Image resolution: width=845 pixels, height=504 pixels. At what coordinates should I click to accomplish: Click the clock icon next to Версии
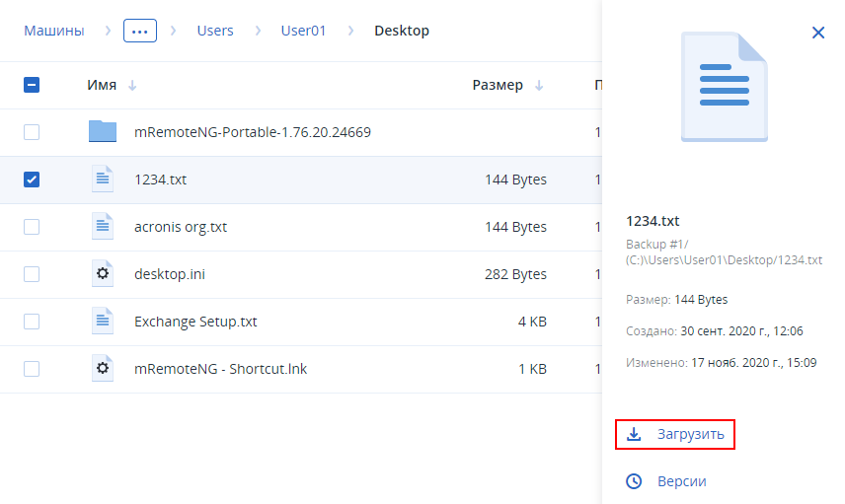click(635, 481)
